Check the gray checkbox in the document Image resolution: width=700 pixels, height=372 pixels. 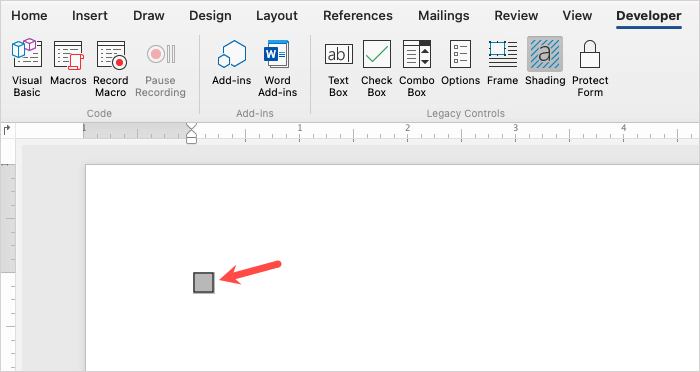[x=204, y=283]
